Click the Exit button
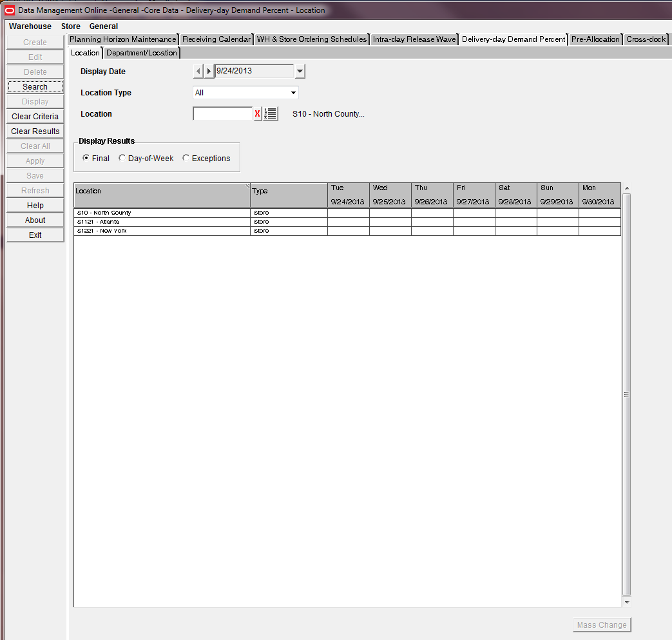 click(35, 235)
